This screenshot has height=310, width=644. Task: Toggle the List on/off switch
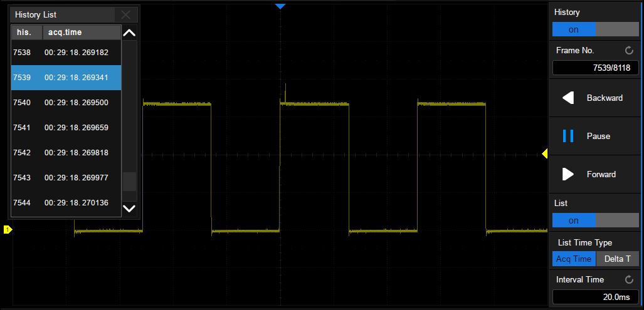pyautogui.click(x=595, y=220)
